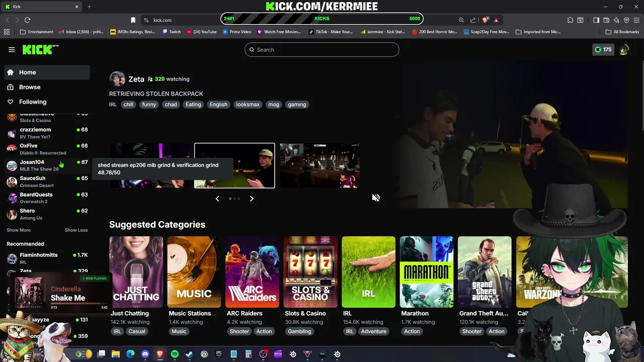Open the Kicks balance showing 175
644x362 pixels.
coord(603,50)
